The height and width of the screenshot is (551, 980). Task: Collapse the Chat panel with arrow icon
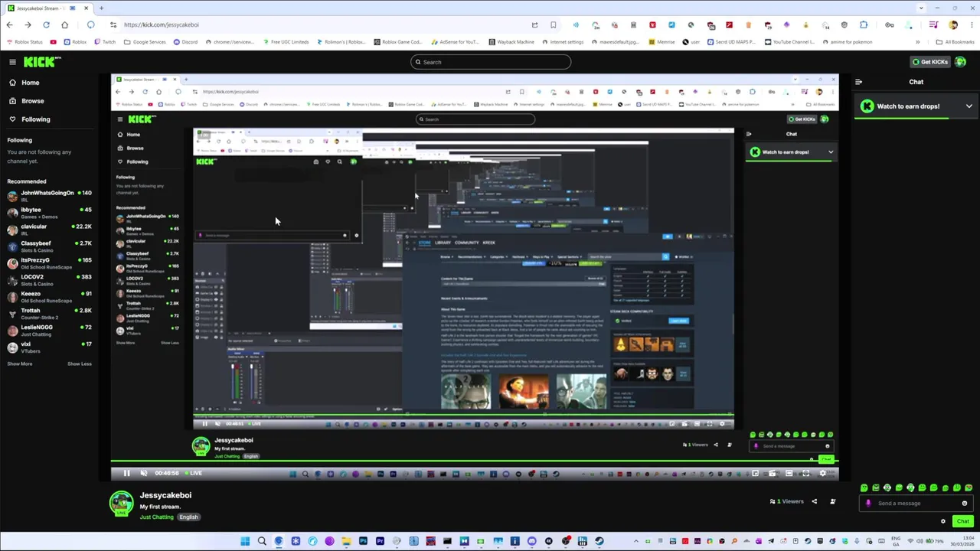coord(858,82)
